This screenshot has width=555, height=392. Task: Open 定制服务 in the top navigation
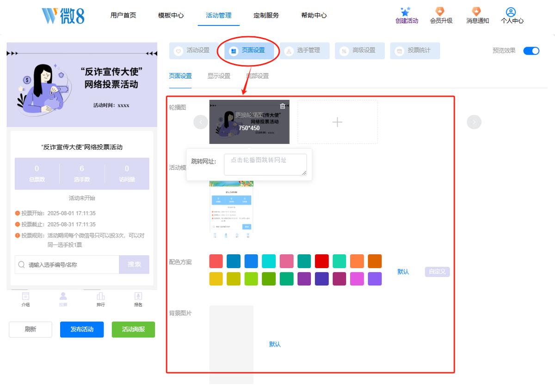(x=266, y=15)
